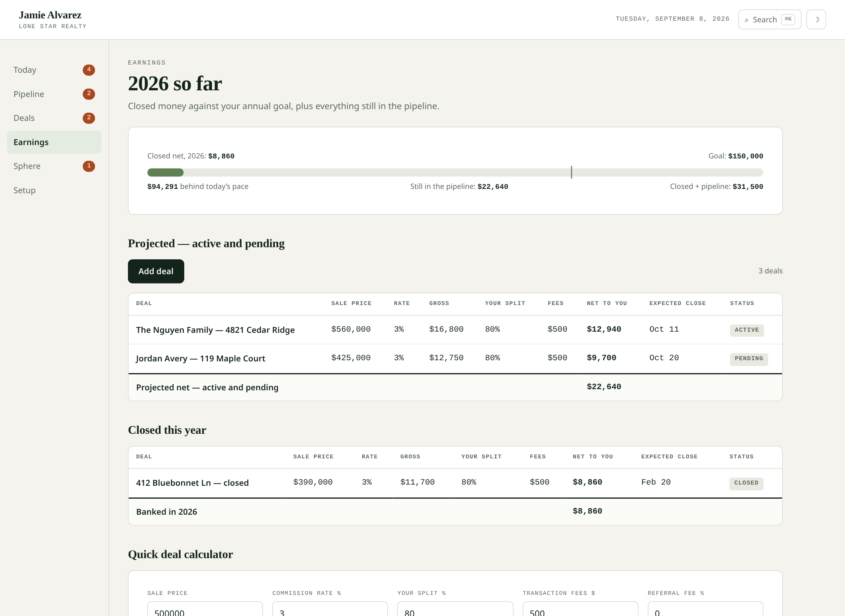Click the 3 deals count label

770,271
